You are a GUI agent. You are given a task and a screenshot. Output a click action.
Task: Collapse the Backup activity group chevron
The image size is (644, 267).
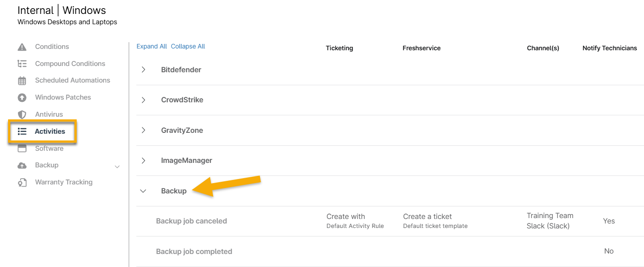click(143, 191)
